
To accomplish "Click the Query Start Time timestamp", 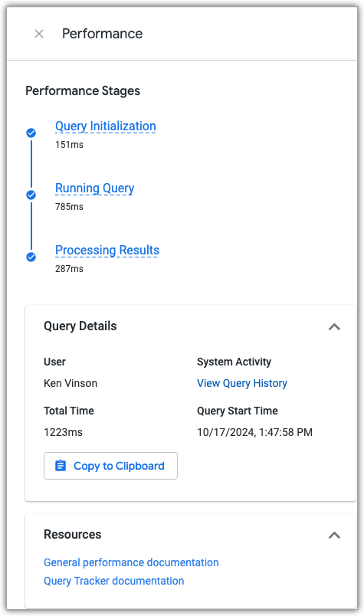I will (254, 432).
